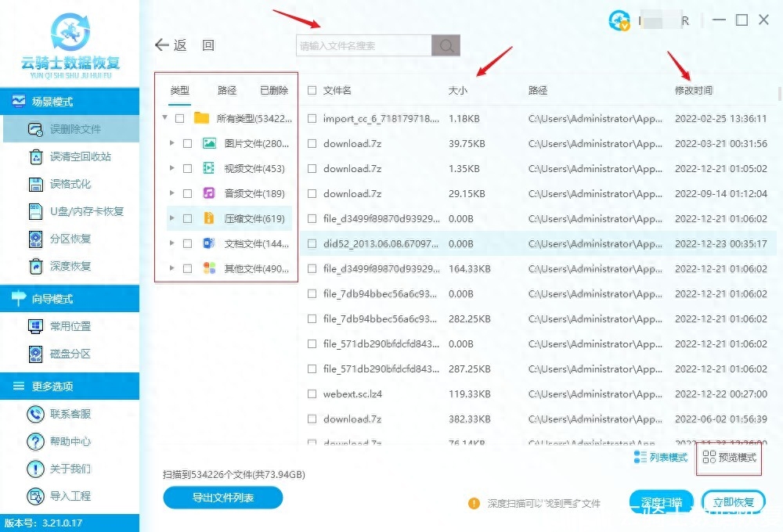Screen dimensions: 783x532
Task: Click the 导出文件列表 button
Action: click(222, 498)
